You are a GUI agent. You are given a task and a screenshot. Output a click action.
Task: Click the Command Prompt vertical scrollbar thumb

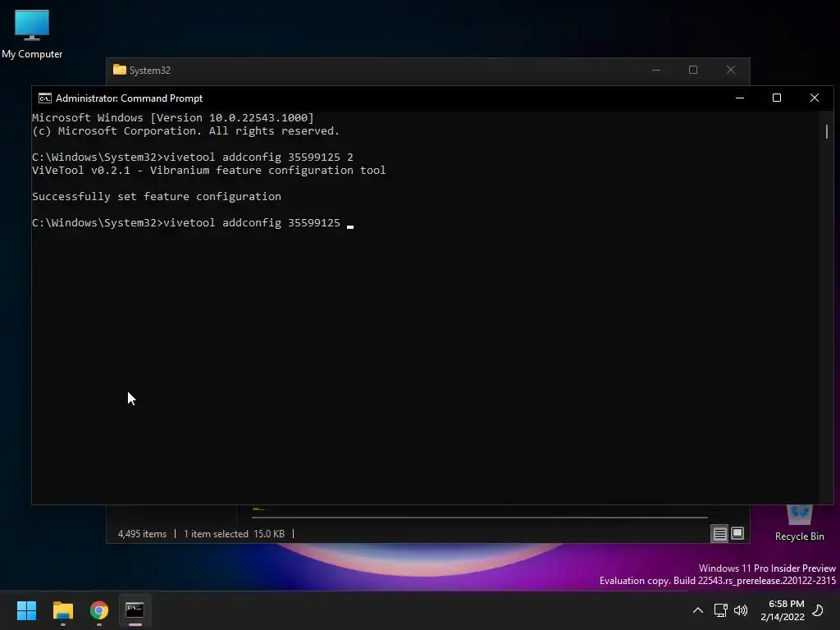click(827, 131)
